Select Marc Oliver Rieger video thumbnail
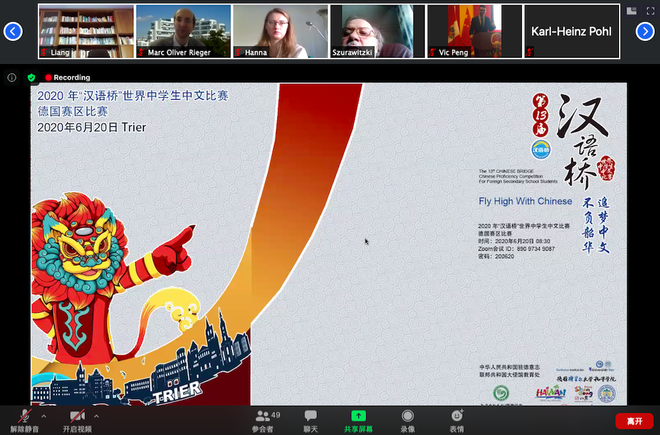This screenshot has height=435, width=660. (x=184, y=31)
